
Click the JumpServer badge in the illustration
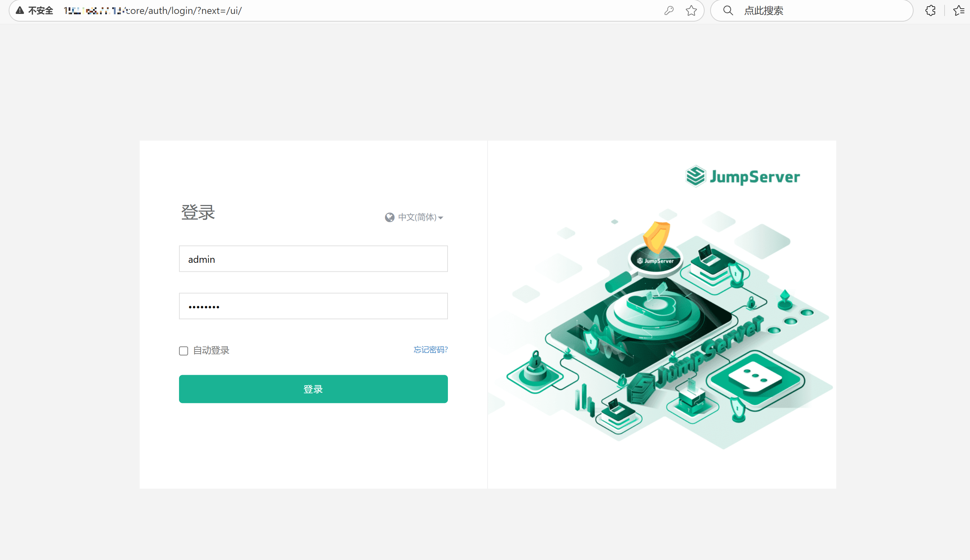[655, 260]
